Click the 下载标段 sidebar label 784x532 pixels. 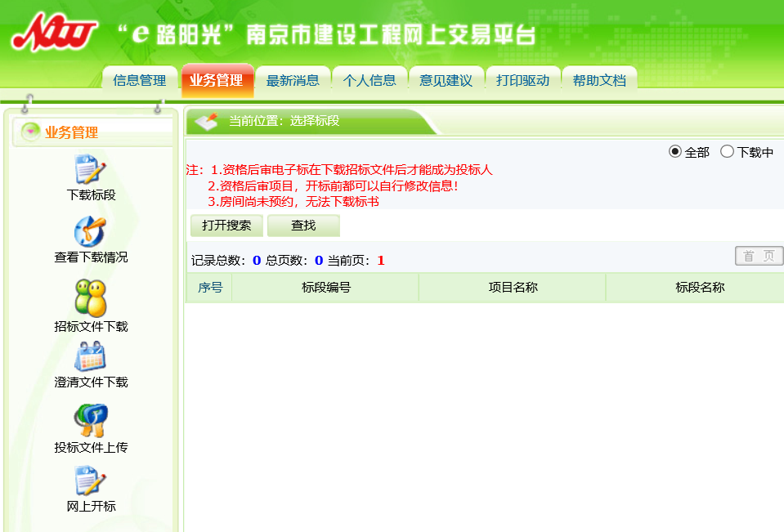point(91,195)
